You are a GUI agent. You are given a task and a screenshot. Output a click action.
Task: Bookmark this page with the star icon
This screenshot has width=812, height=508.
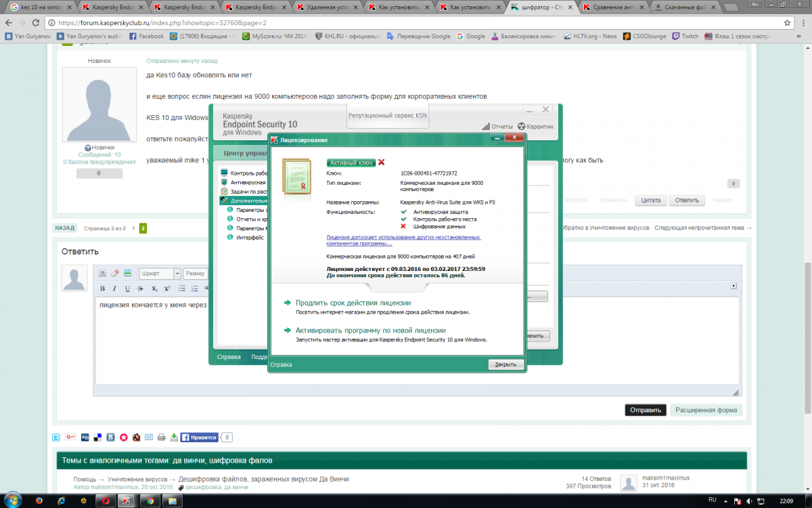788,22
